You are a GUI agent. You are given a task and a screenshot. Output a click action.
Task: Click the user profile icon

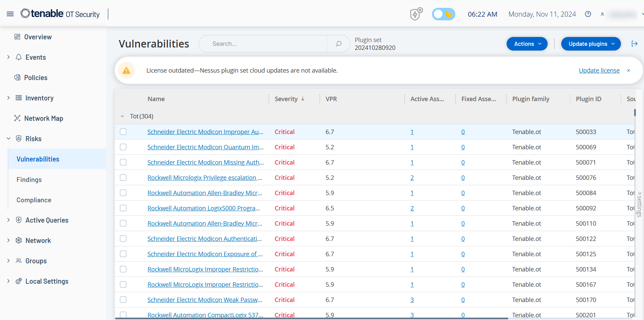pos(602,14)
